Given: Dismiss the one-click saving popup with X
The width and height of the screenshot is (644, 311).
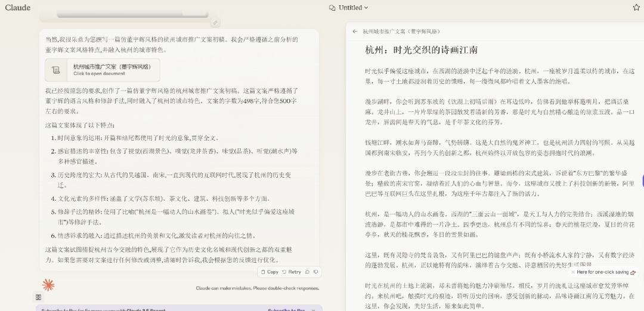Looking at the screenshot, I should click(x=573, y=272).
